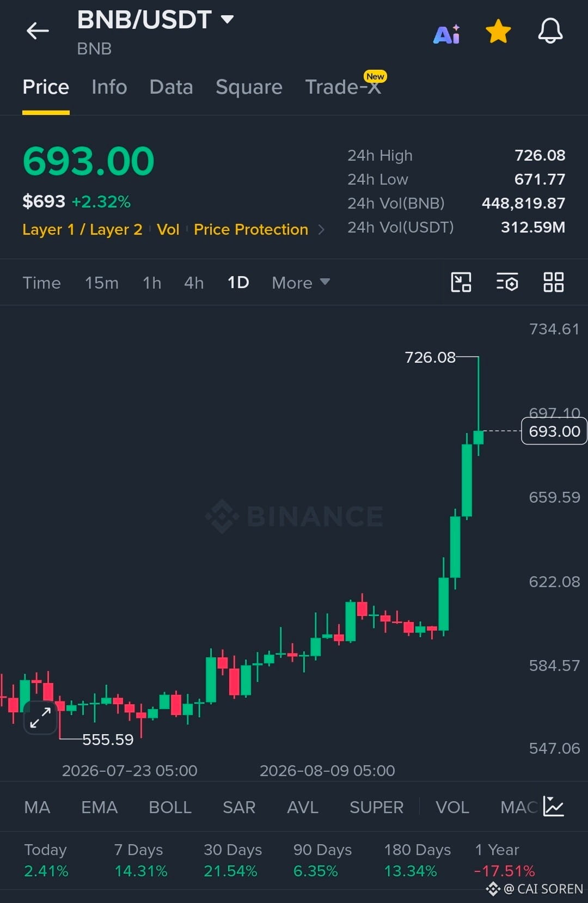Screen dimensions: 588x903
Task: Toggle the SUPER indicator
Action: coord(377,807)
